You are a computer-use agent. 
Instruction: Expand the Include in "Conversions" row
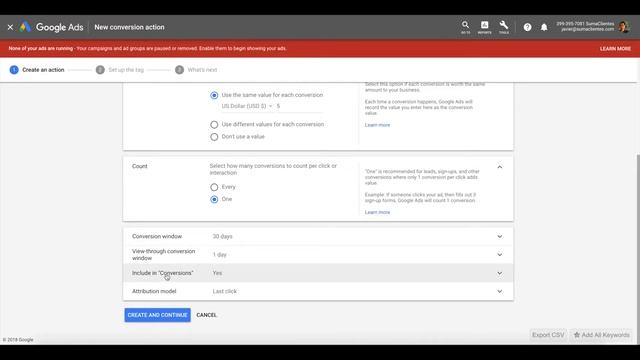click(x=318, y=273)
